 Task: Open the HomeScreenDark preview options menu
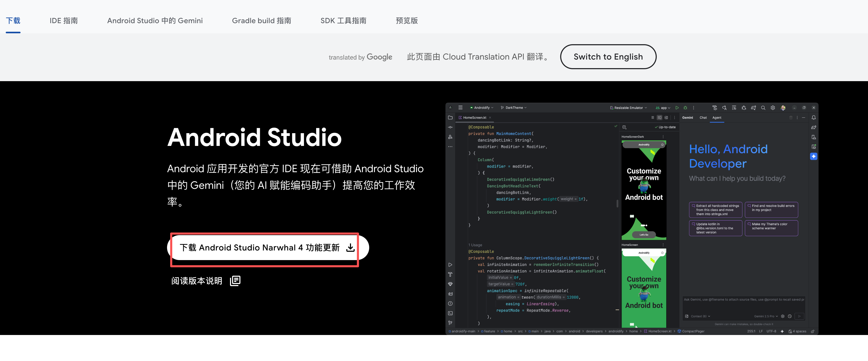(x=663, y=137)
